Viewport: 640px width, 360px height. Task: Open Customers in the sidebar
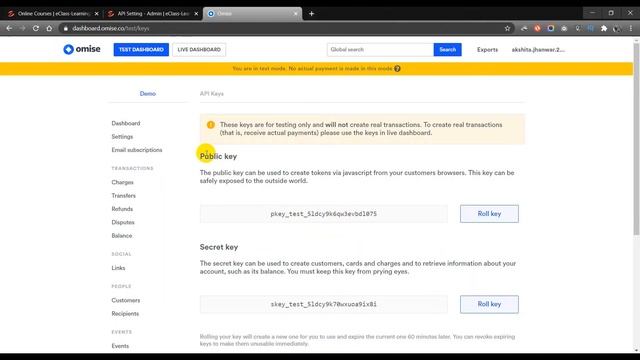click(x=126, y=300)
